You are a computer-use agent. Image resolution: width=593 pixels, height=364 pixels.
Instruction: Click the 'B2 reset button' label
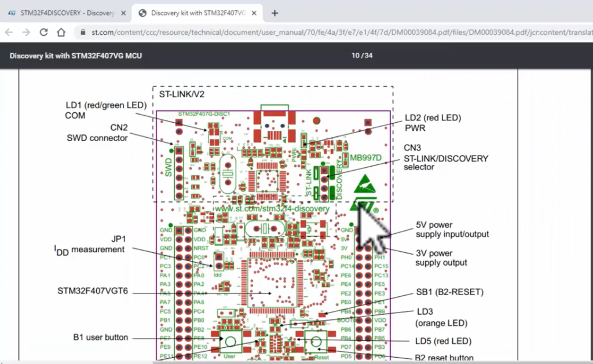(444, 358)
